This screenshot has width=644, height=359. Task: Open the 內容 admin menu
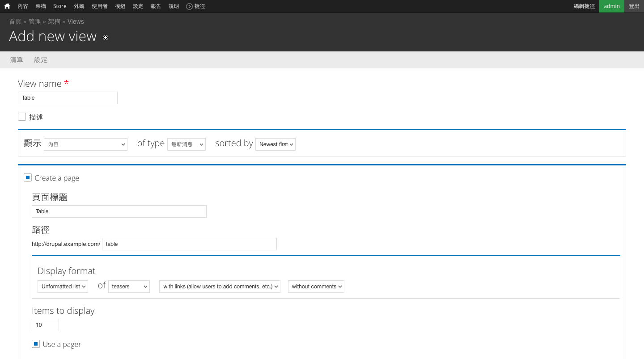click(x=23, y=6)
